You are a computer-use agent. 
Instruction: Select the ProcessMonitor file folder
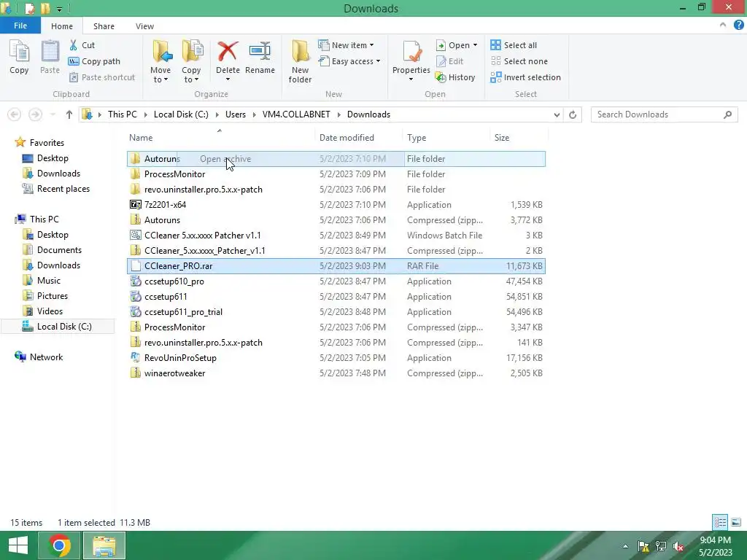tap(336, 174)
